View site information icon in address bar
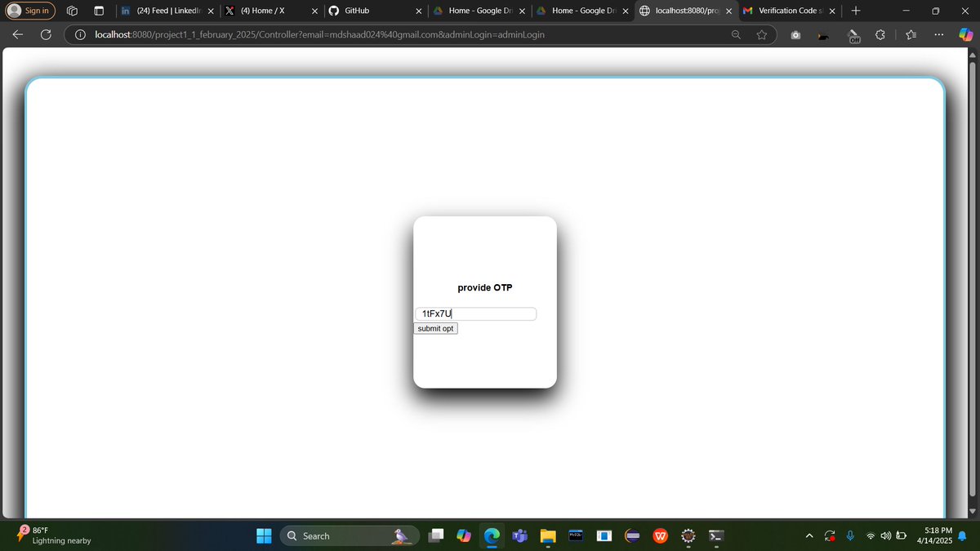 tap(81, 35)
